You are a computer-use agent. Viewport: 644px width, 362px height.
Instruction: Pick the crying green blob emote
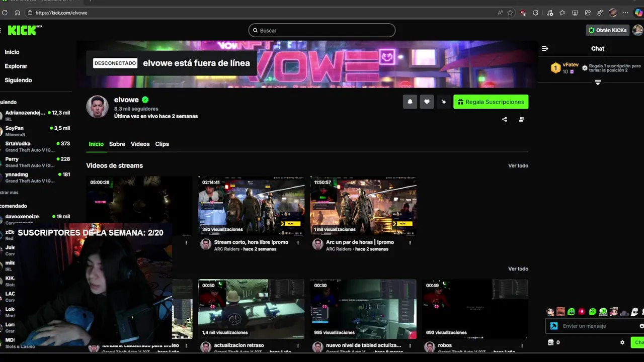coord(571,312)
